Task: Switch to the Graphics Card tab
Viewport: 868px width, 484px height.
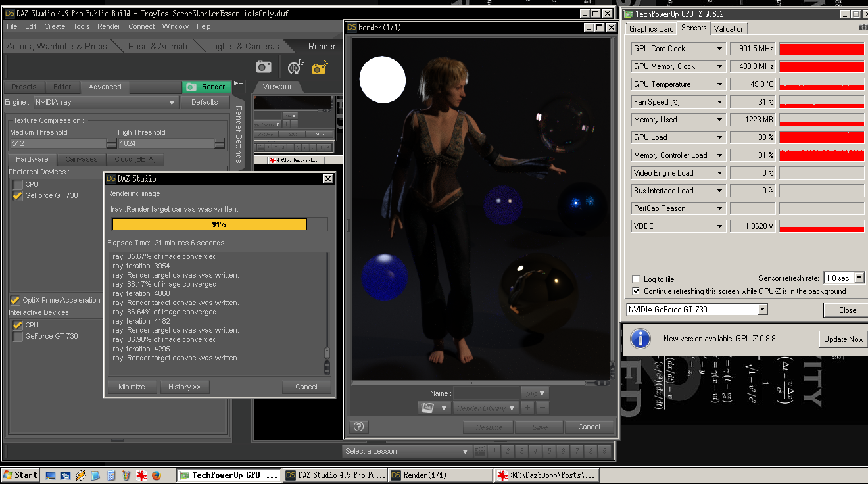Action: (x=651, y=29)
